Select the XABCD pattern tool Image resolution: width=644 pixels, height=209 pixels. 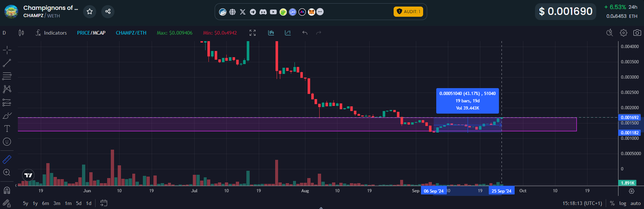tap(7, 89)
